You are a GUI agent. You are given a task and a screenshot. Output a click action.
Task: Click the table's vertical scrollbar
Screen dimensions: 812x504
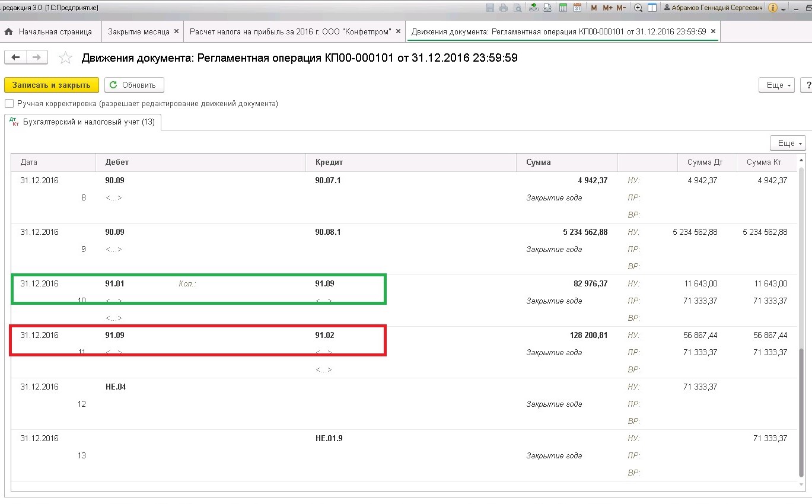click(x=802, y=320)
